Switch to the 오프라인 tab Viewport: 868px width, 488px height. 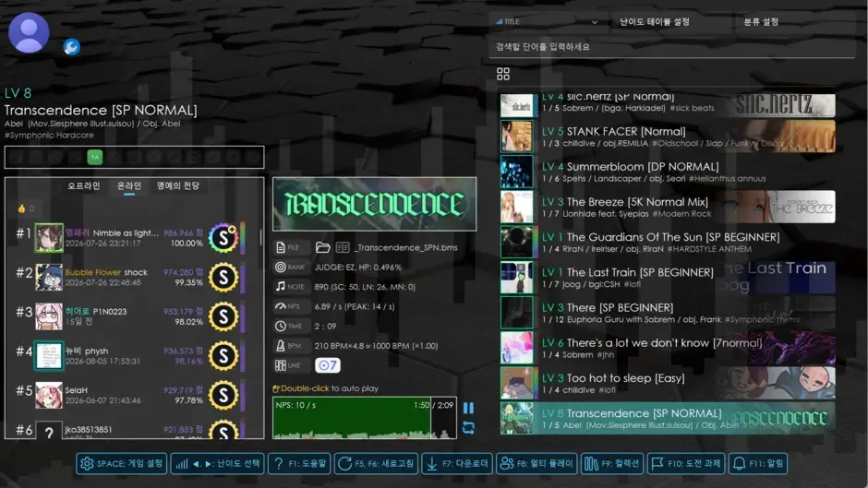84,186
